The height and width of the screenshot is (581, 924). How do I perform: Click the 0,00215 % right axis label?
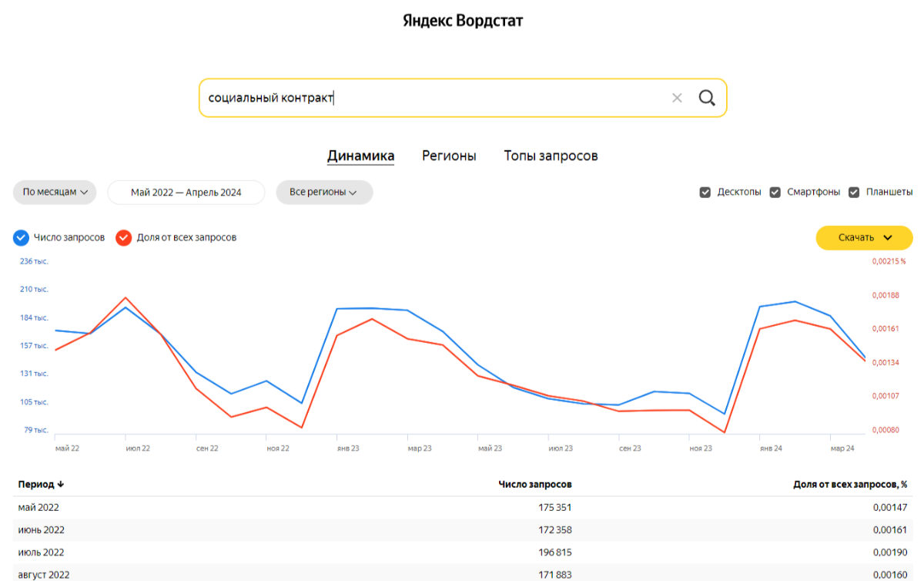coord(889,261)
